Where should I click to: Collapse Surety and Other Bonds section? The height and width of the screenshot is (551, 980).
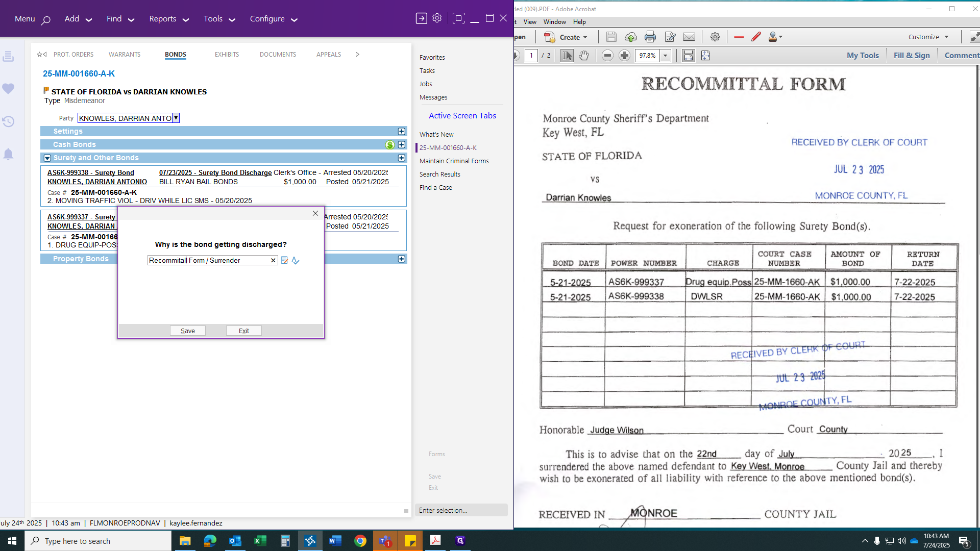click(47, 158)
